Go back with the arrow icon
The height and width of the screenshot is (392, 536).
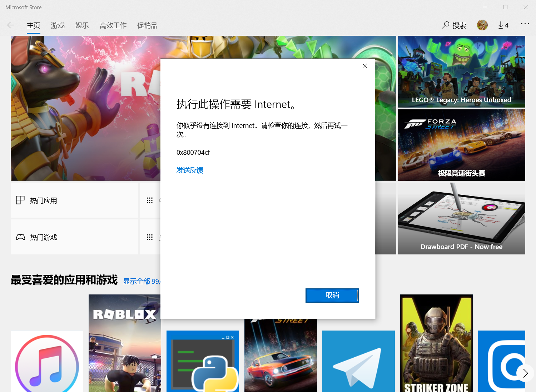[x=11, y=25]
